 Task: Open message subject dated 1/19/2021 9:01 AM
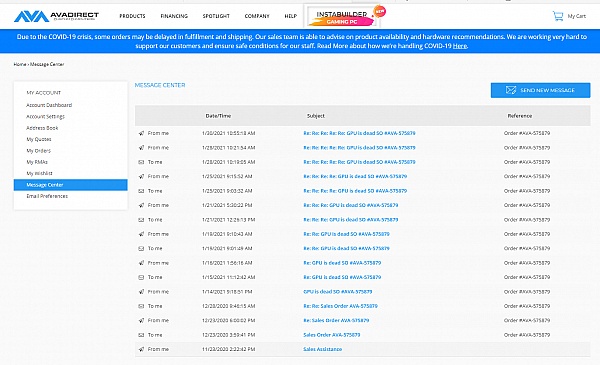click(x=346, y=249)
